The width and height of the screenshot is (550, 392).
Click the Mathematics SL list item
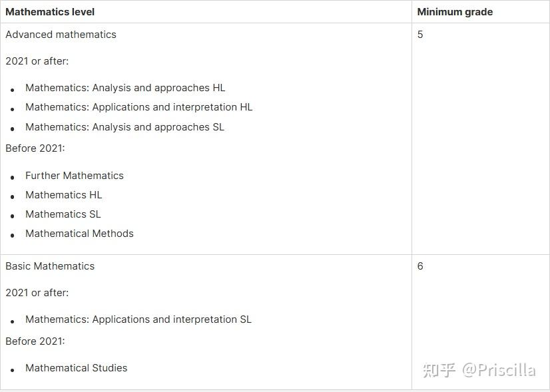click(63, 214)
